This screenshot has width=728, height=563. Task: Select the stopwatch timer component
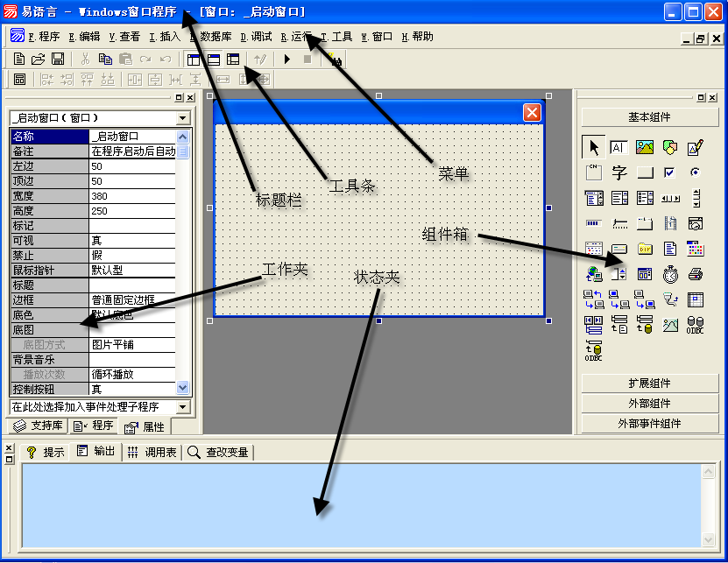pyautogui.click(x=670, y=274)
